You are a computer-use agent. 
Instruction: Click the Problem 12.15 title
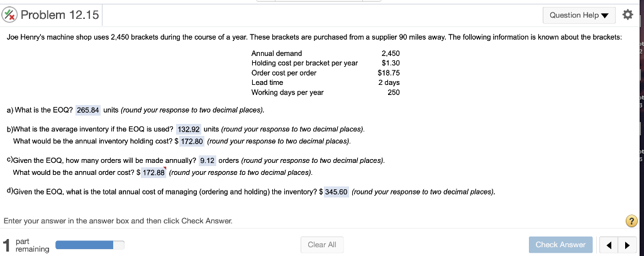(x=60, y=15)
